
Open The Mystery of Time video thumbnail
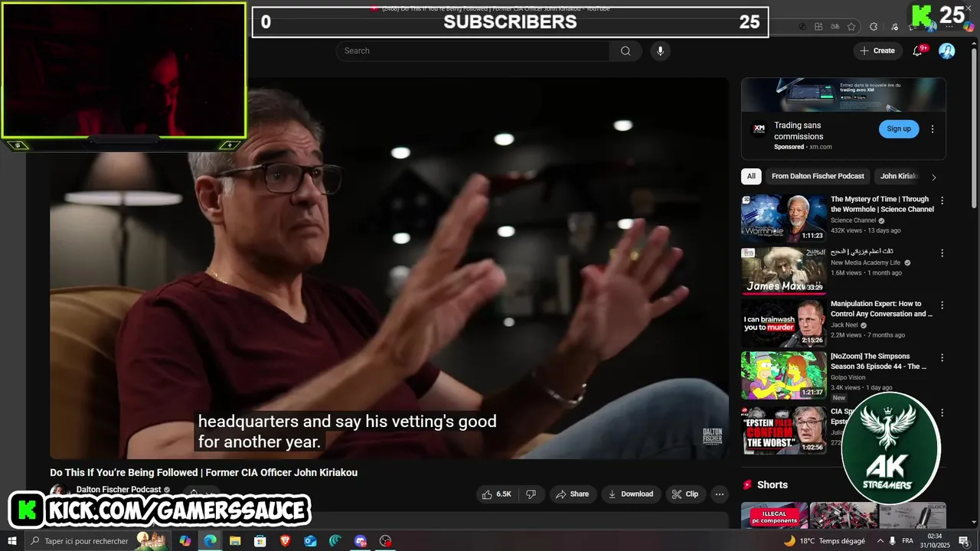pos(783,218)
